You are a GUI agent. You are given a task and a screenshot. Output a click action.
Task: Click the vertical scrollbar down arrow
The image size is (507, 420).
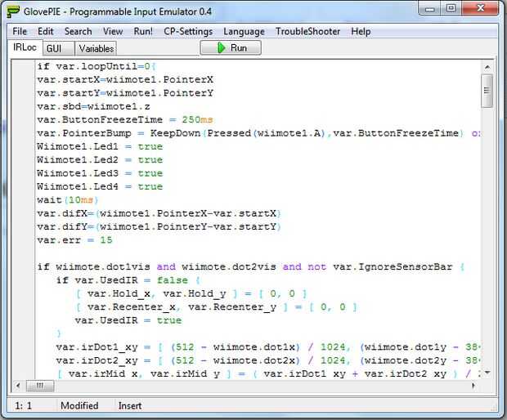(x=487, y=373)
